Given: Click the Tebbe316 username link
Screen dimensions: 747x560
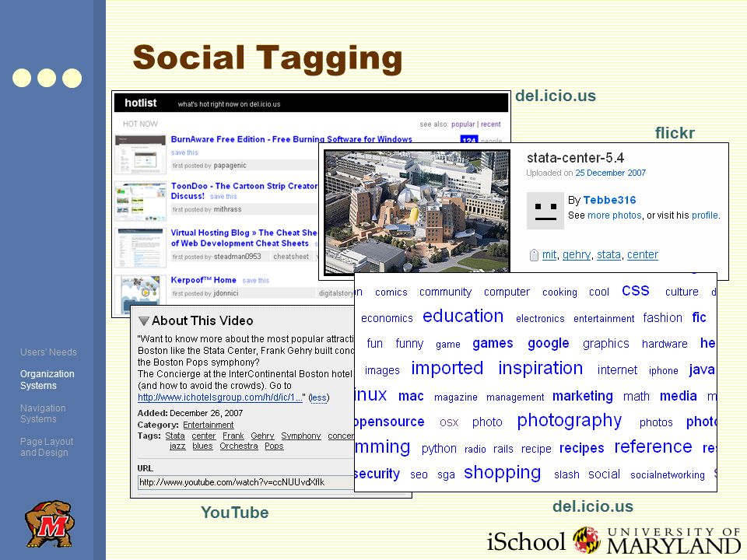Looking at the screenshot, I should tap(609, 200).
